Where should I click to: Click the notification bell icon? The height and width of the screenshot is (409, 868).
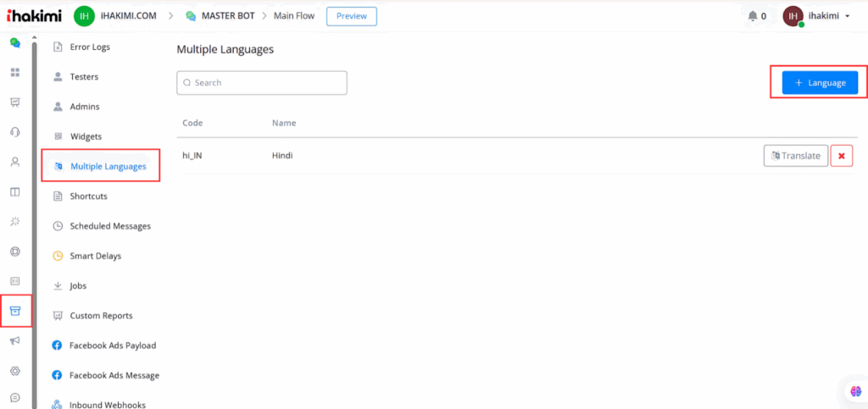click(753, 16)
